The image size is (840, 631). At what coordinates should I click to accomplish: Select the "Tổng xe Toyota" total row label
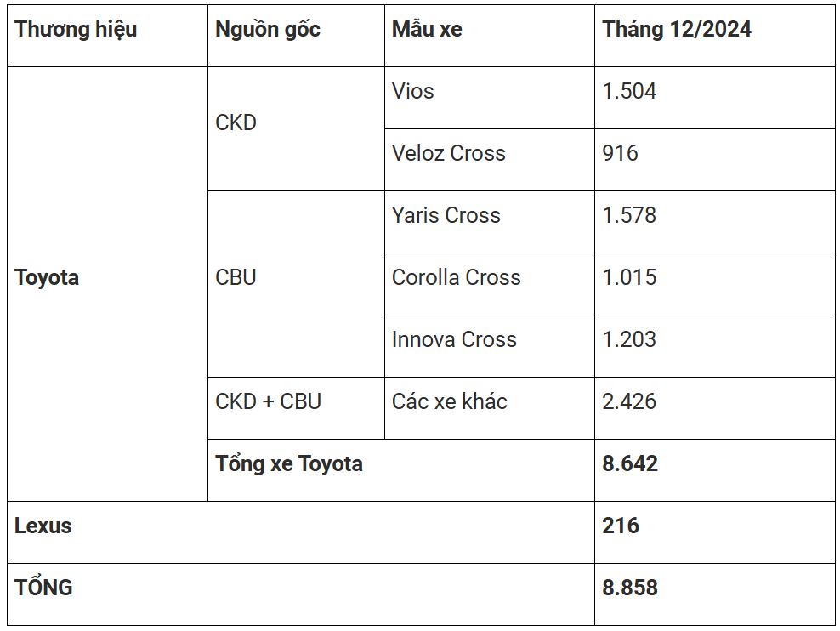tap(289, 464)
